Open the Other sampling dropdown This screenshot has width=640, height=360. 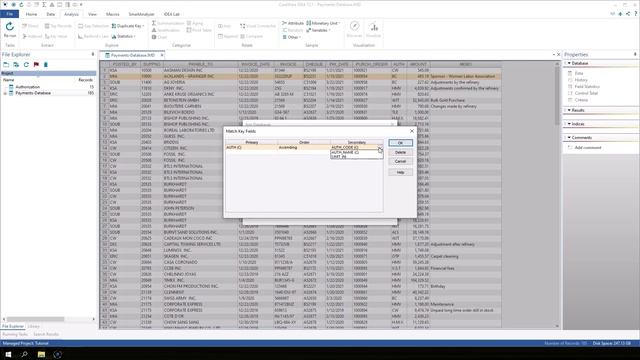291,37
